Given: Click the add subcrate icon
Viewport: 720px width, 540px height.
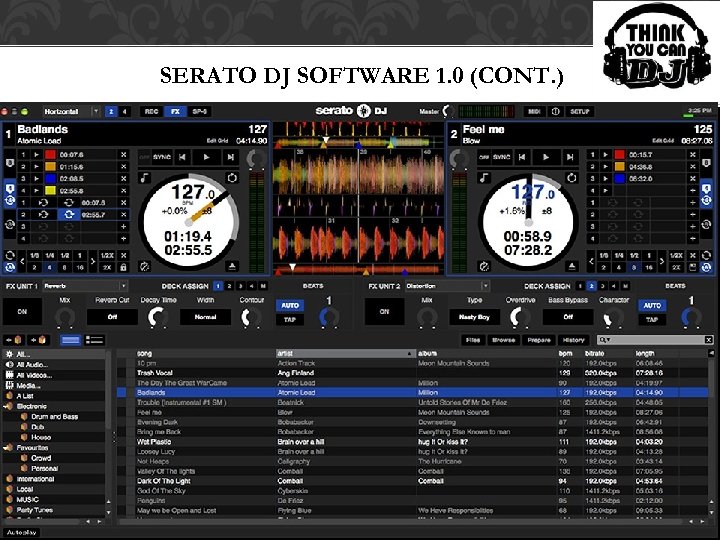Looking at the screenshot, I should coord(38,340).
